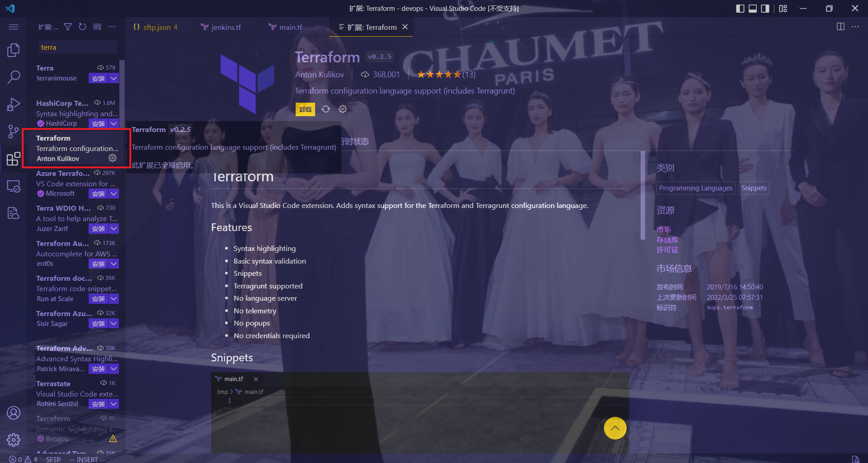Image resolution: width=868 pixels, height=463 pixels.
Task: Expand install options for Terra terranimouse
Action: (114, 78)
